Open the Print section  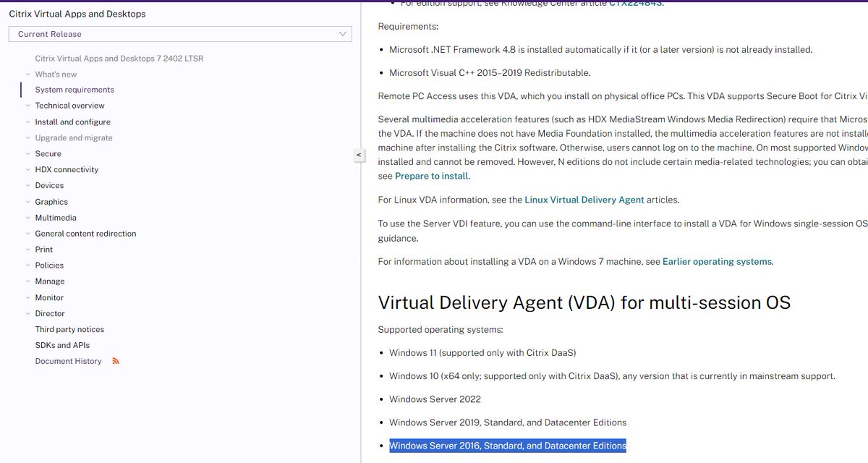pos(44,250)
